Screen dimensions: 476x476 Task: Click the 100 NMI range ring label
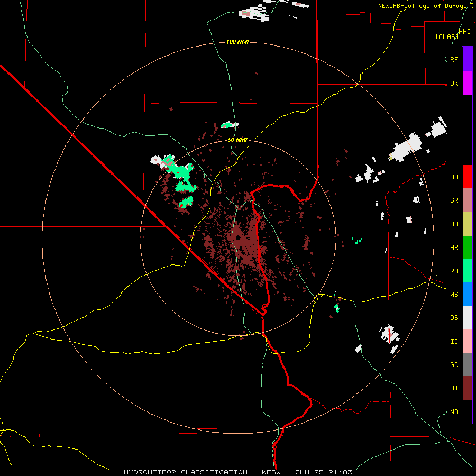tap(237, 42)
